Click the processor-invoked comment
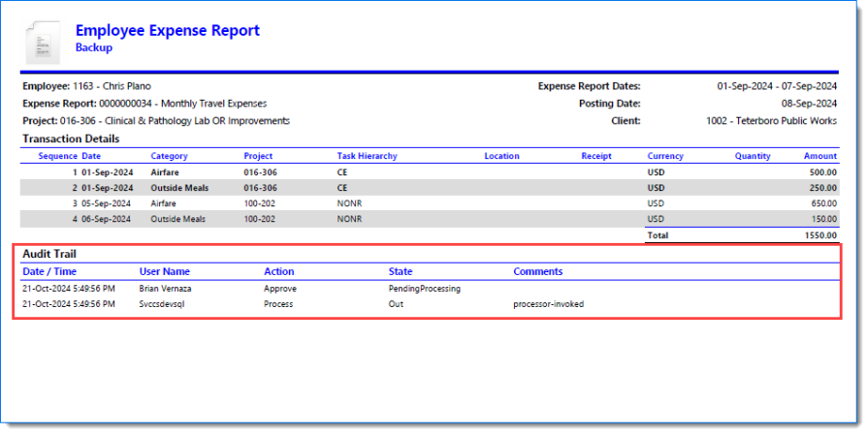This screenshot has width=868, height=434. point(548,304)
